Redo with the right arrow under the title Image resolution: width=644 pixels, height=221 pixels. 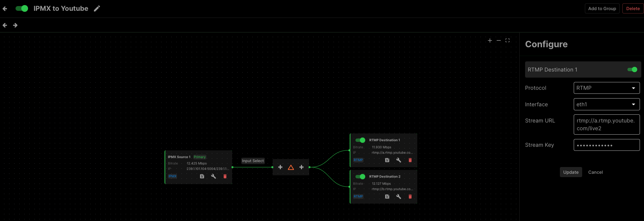(x=15, y=25)
